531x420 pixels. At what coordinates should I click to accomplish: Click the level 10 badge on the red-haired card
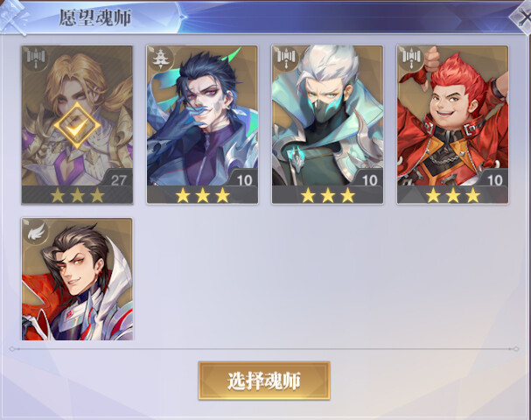(x=494, y=179)
